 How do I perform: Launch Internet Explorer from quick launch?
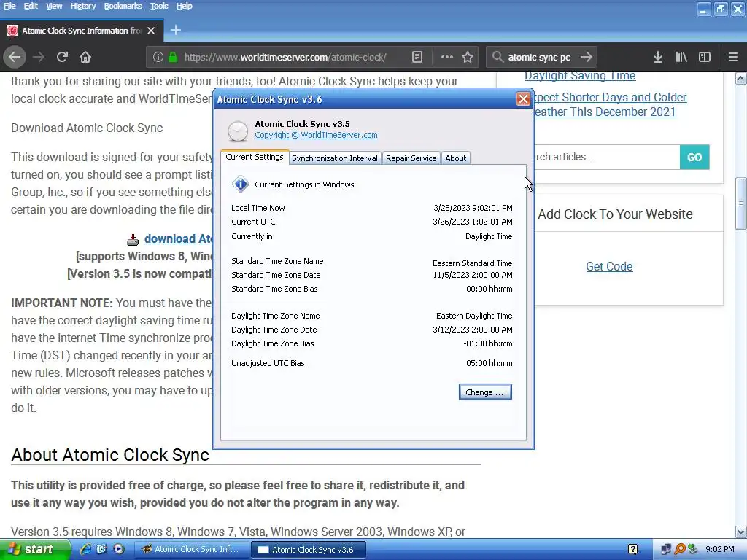tap(85, 549)
